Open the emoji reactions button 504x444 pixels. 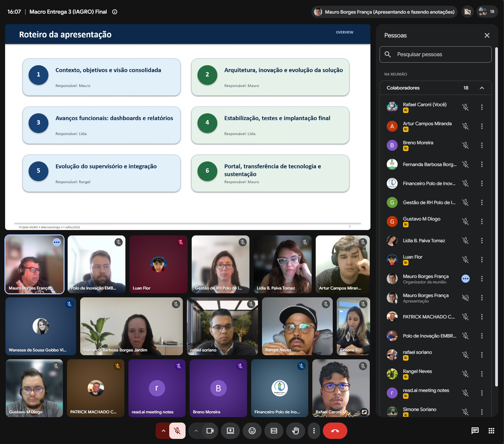coord(252,431)
